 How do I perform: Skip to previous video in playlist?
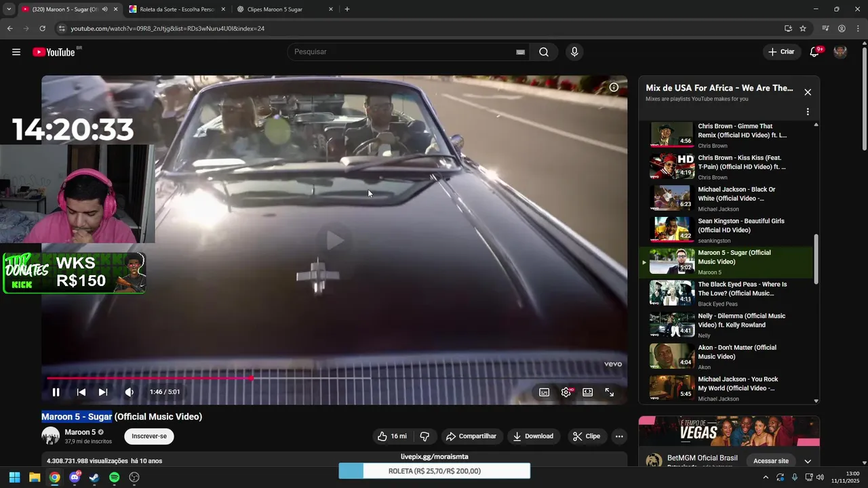[81, 392]
